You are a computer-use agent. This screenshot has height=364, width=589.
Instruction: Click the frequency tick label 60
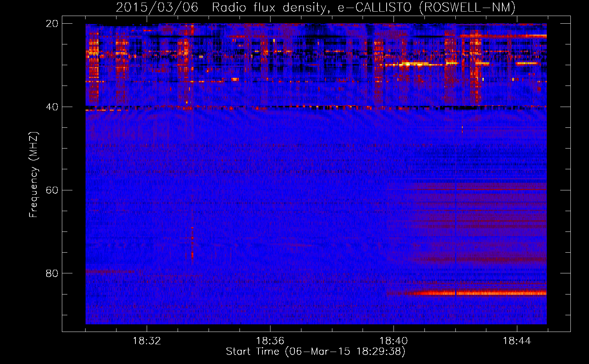pos(52,190)
